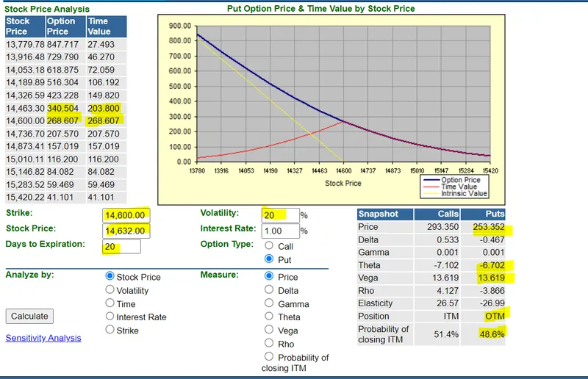Click the 72.059 time value cell
Viewport: 588px width, 379px height.
tap(107, 70)
